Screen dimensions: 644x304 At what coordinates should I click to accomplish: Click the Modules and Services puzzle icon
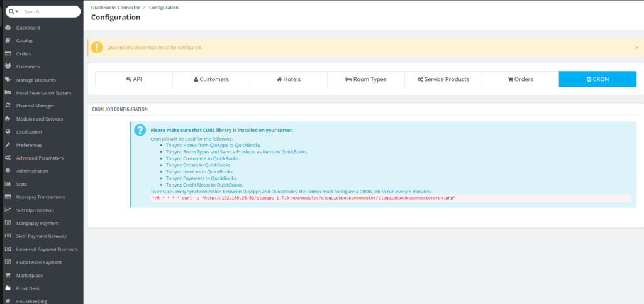(8, 119)
